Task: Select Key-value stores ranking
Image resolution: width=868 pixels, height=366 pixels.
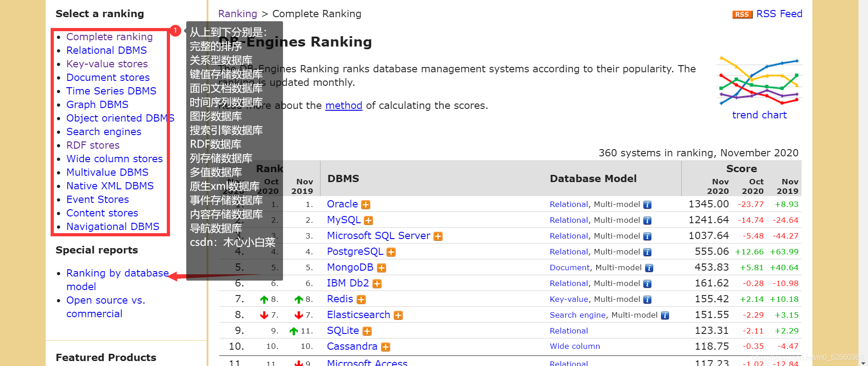Action: pos(107,64)
